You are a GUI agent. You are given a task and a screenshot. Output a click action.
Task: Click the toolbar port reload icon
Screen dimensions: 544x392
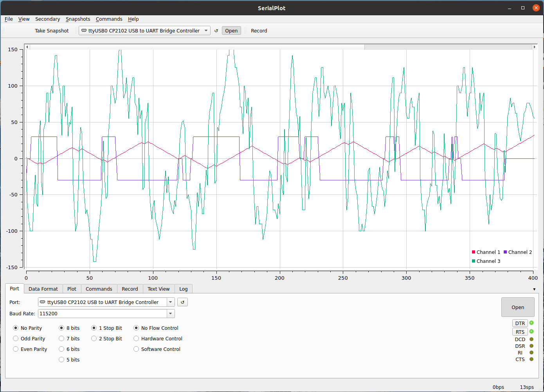(216, 31)
